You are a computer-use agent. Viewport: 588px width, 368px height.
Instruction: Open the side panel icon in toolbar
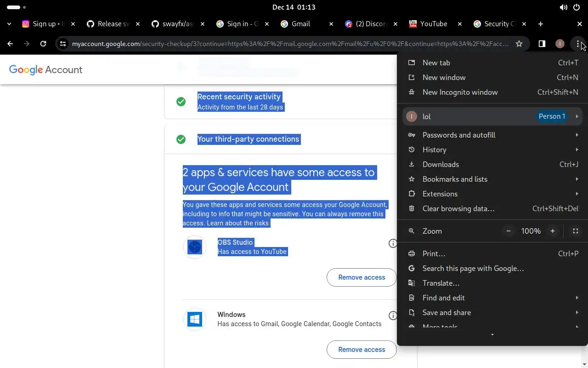point(542,44)
